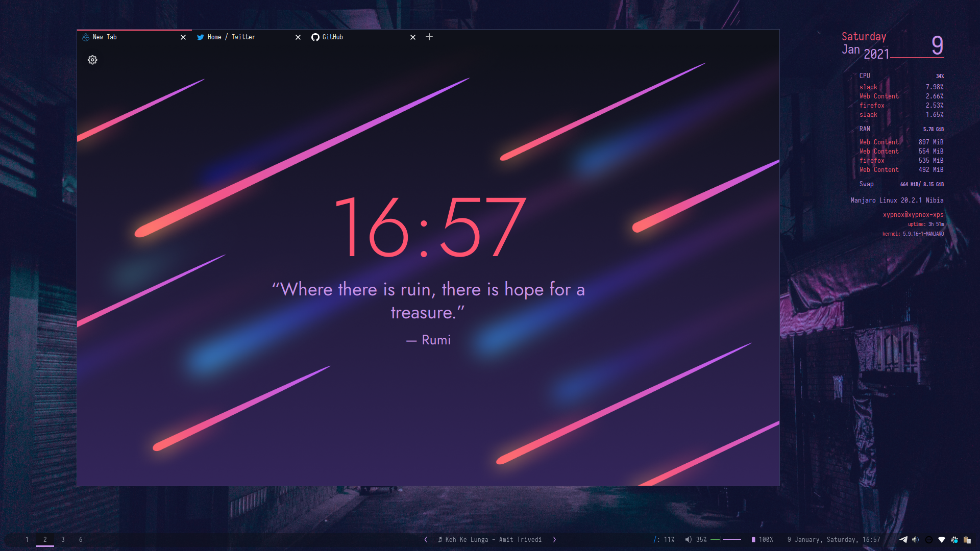The height and width of the screenshot is (551, 980).
Task: Click now playing Keh Ke Lunga
Action: pyautogui.click(x=490, y=539)
